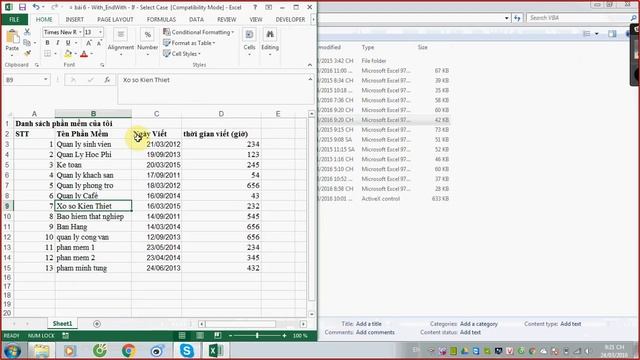Click the Save icon in Excel title bar
640x360 pixels.
[22, 7]
